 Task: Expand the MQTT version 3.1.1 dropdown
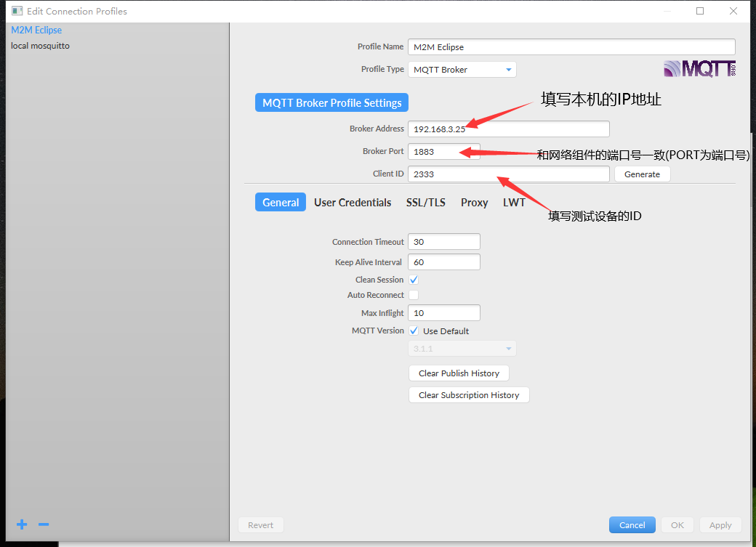point(462,349)
